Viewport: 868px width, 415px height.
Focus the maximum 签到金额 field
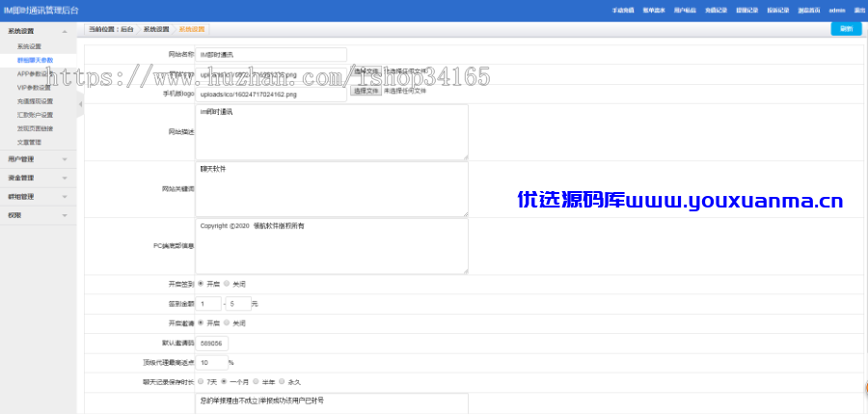coord(238,304)
